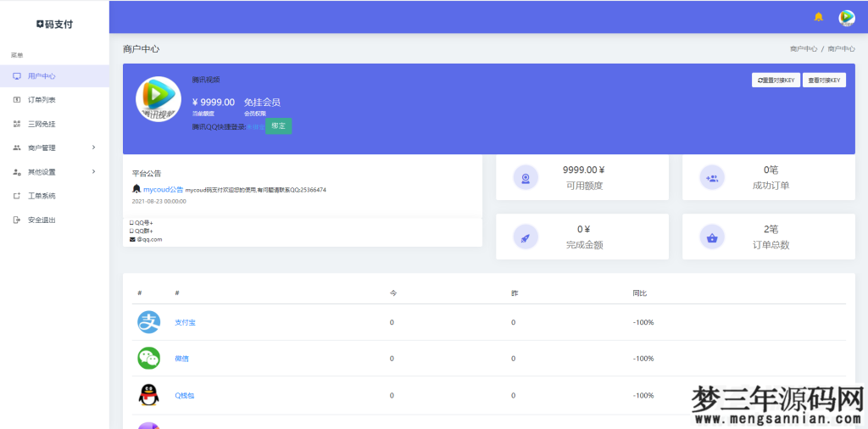This screenshot has height=429, width=868.
Task: Click the 可用额度 balance icon
Action: point(526,177)
